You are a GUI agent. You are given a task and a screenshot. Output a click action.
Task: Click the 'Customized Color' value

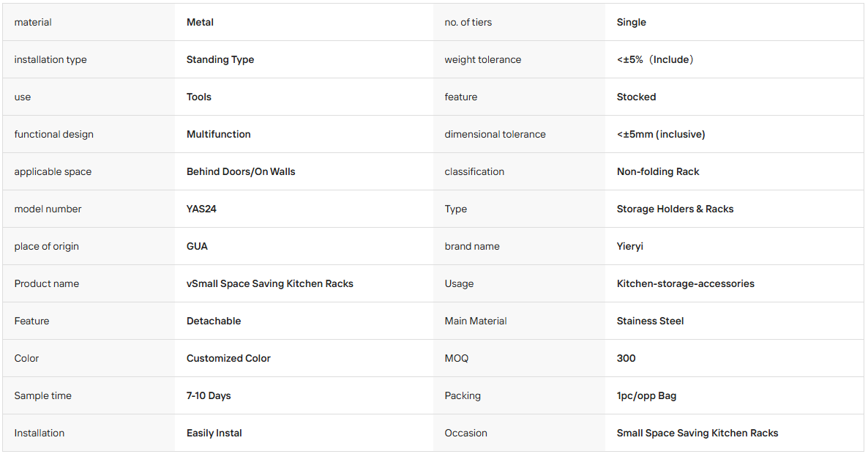coord(228,358)
